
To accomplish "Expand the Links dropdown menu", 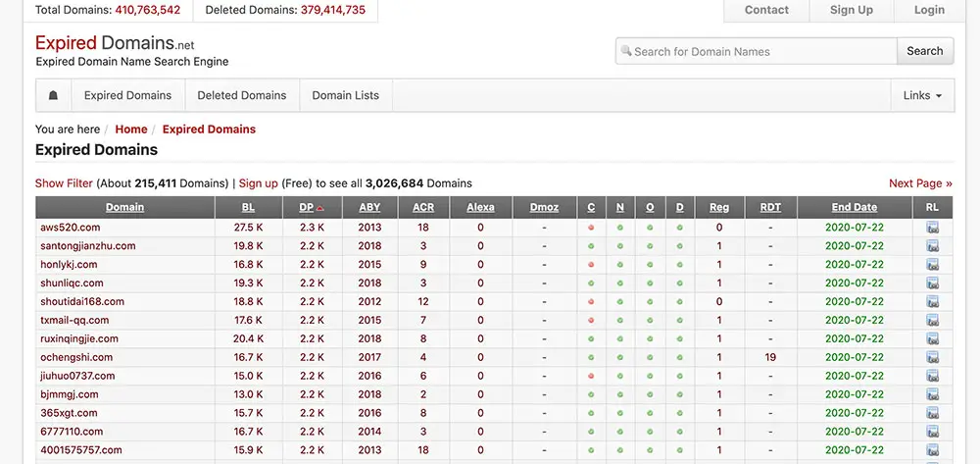I will tap(922, 96).
